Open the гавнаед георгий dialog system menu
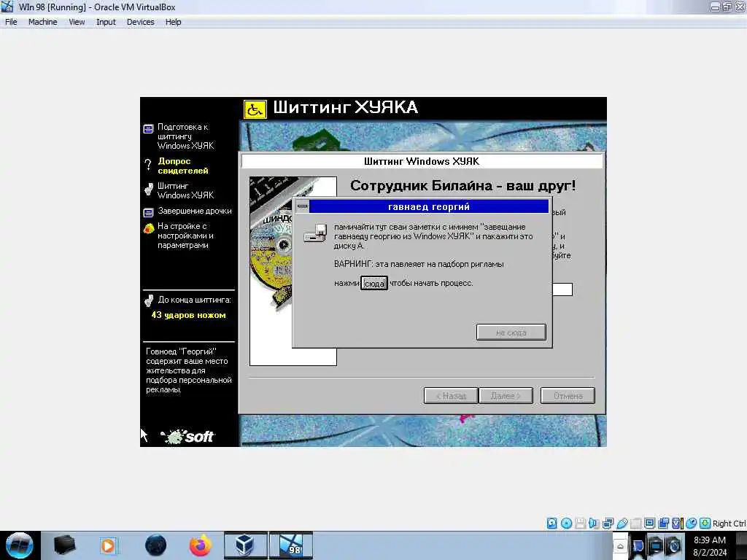Viewport: 747px width, 560px height. pos(302,206)
